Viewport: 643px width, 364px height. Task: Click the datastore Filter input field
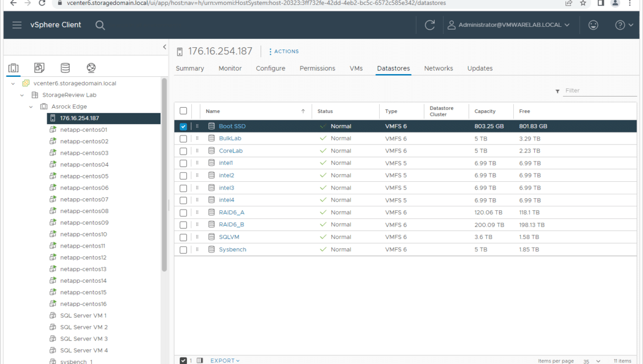[600, 91]
